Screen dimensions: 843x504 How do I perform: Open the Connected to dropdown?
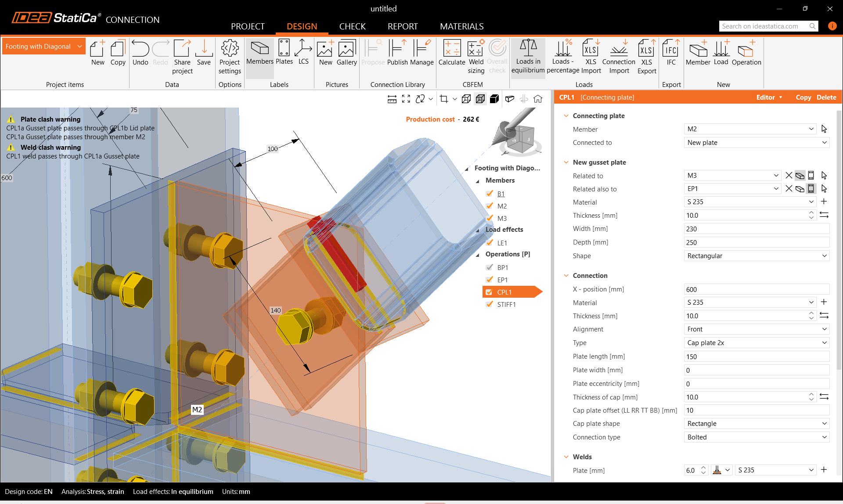(x=757, y=143)
